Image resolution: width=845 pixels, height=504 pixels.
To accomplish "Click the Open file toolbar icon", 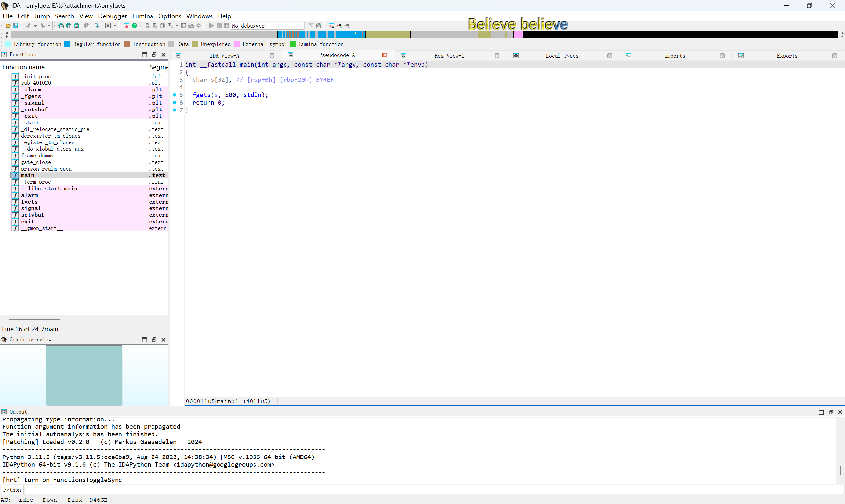I will tap(8, 26).
